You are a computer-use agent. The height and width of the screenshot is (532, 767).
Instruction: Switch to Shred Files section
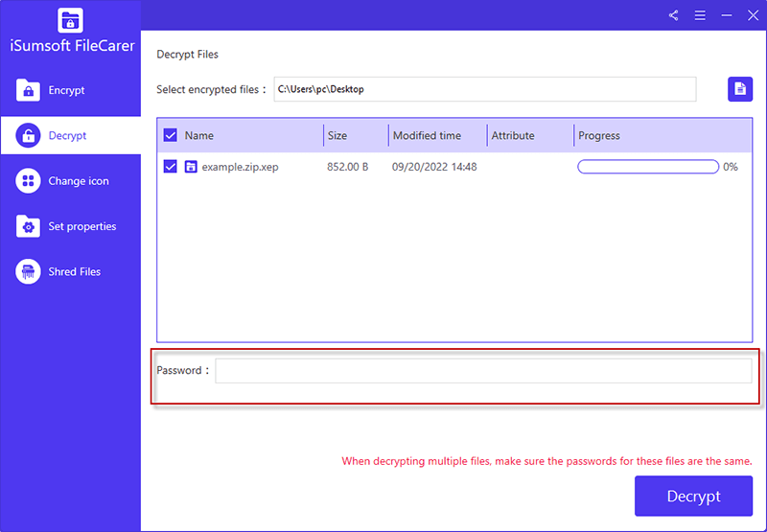coord(70,272)
